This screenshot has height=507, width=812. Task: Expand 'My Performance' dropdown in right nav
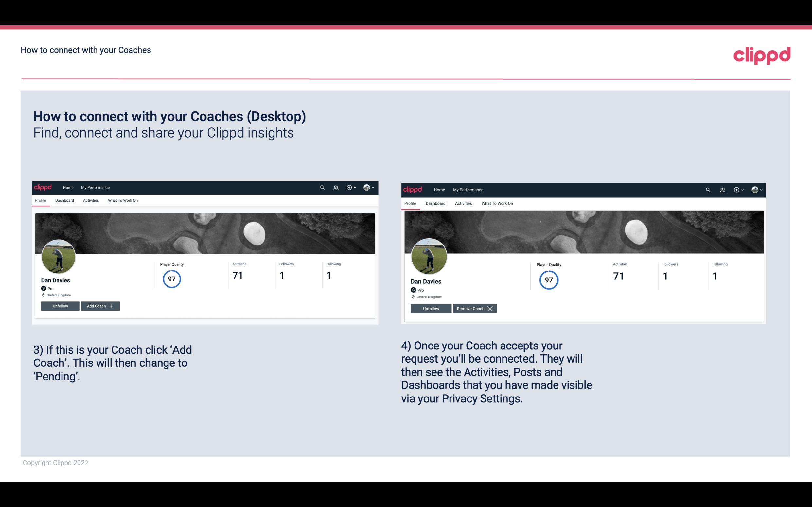click(468, 189)
